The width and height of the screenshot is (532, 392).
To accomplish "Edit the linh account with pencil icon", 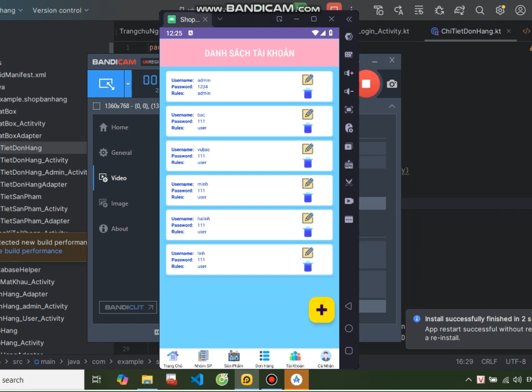I will pos(308,253).
